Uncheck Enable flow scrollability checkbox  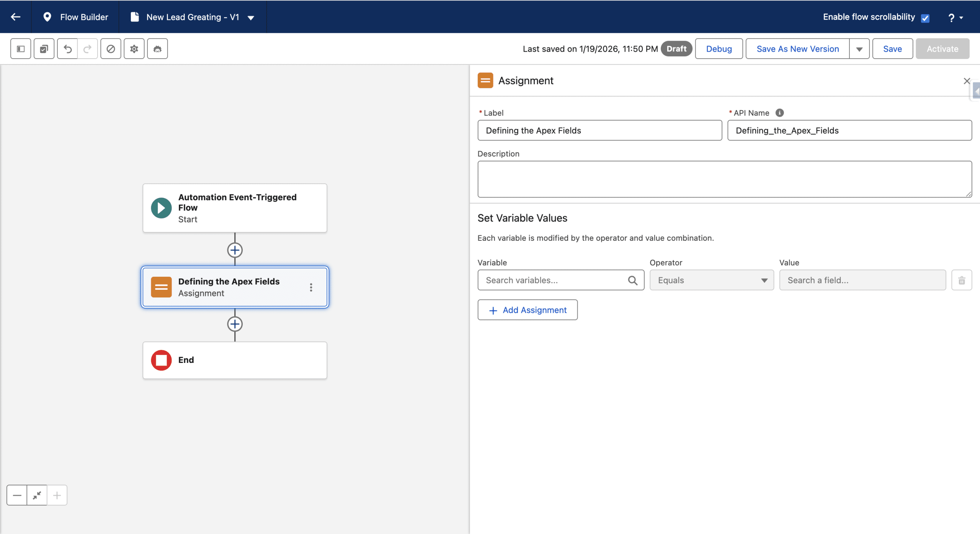click(925, 18)
